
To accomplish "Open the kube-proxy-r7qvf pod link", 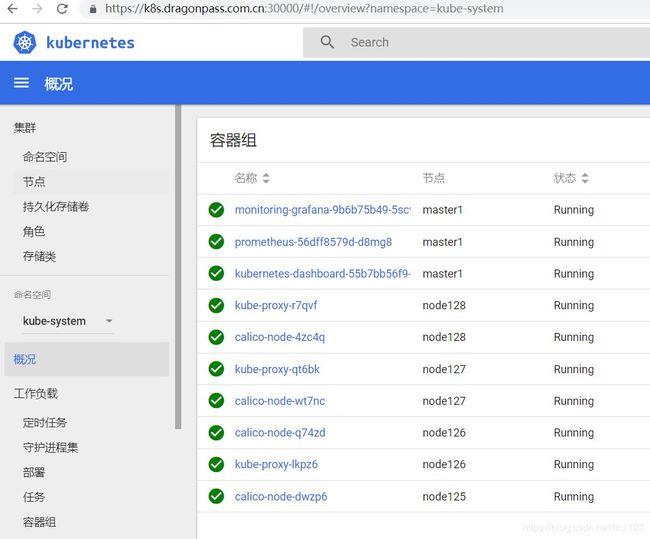I will [x=276, y=306].
